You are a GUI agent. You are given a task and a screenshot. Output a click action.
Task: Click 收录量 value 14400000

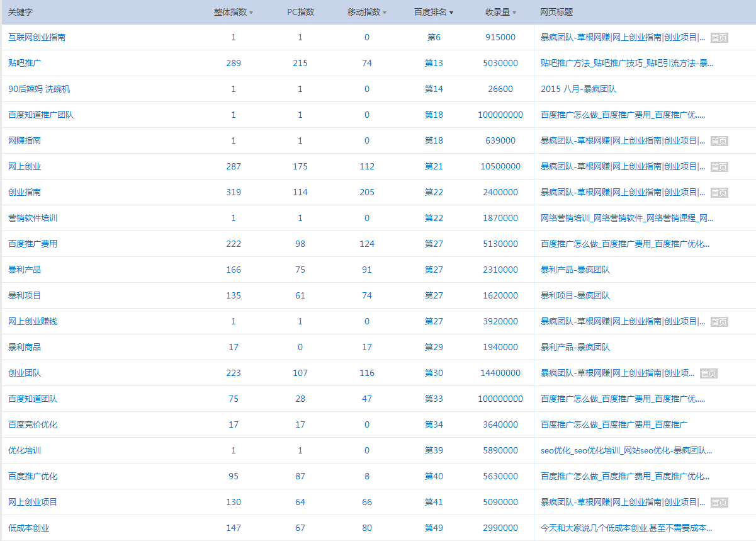(500, 373)
